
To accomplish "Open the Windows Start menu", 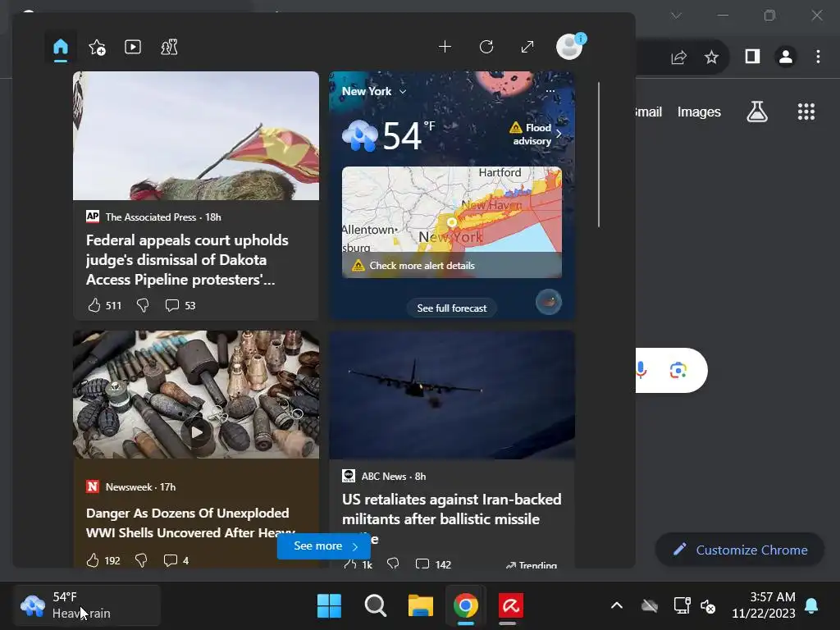I will pyautogui.click(x=329, y=605).
